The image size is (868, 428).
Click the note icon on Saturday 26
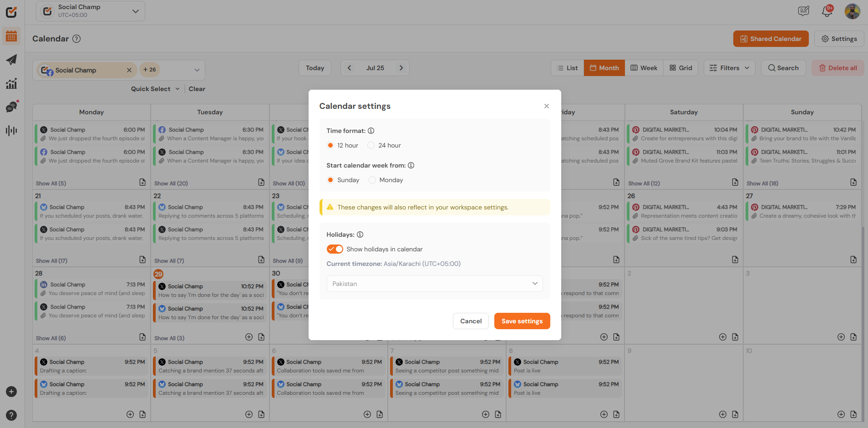tap(735, 260)
